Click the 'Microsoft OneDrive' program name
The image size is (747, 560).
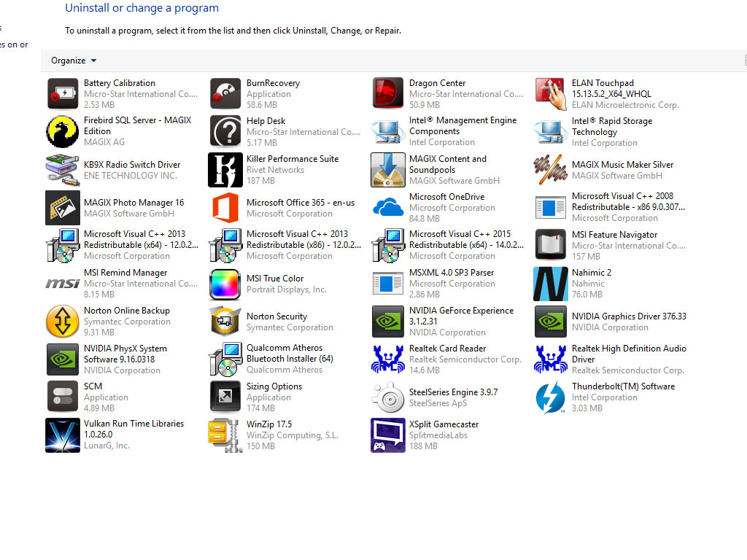click(x=447, y=197)
